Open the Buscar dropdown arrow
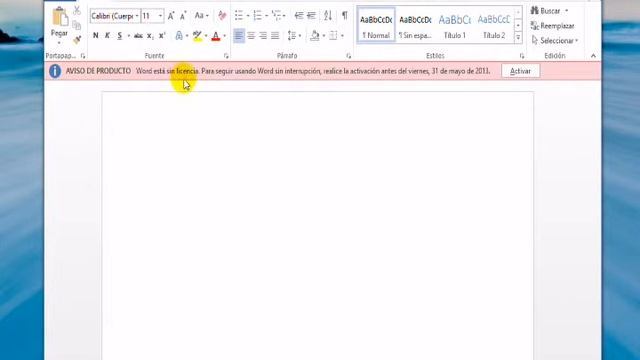This screenshot has height=360, width=640. (567, 11)
